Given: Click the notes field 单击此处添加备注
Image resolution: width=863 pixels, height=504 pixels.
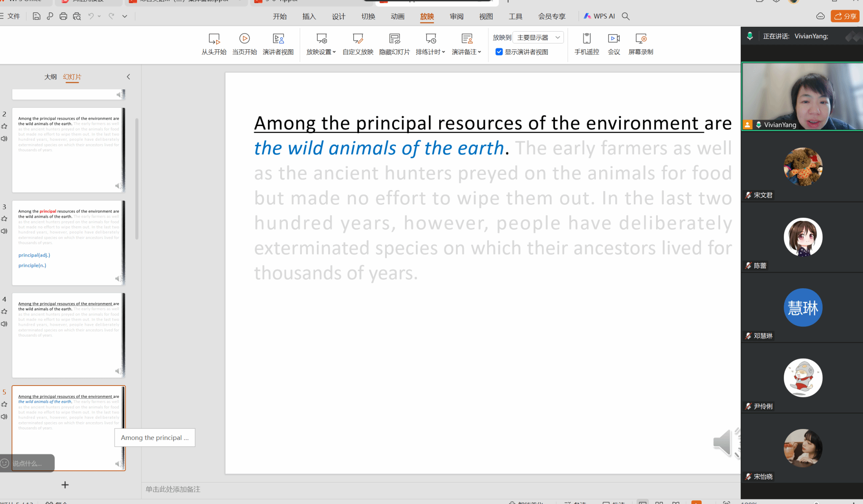Looking at the screenshot, I should (173, 489).
